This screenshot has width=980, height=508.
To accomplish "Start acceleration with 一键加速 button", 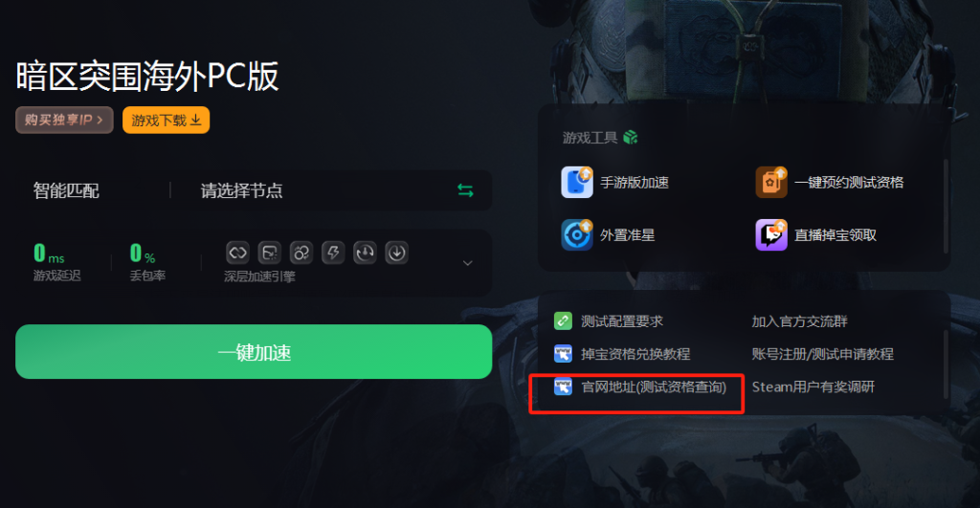I will point(254,352).
